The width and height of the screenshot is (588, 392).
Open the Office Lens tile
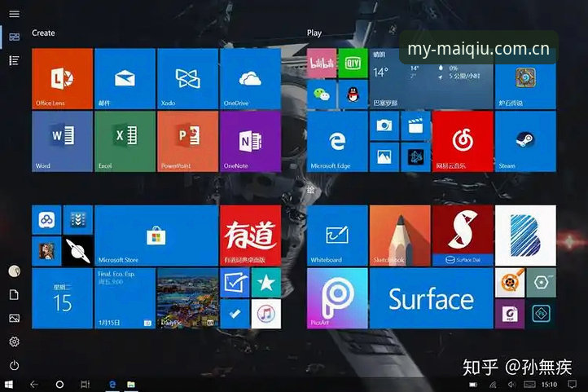pos(62,78)
